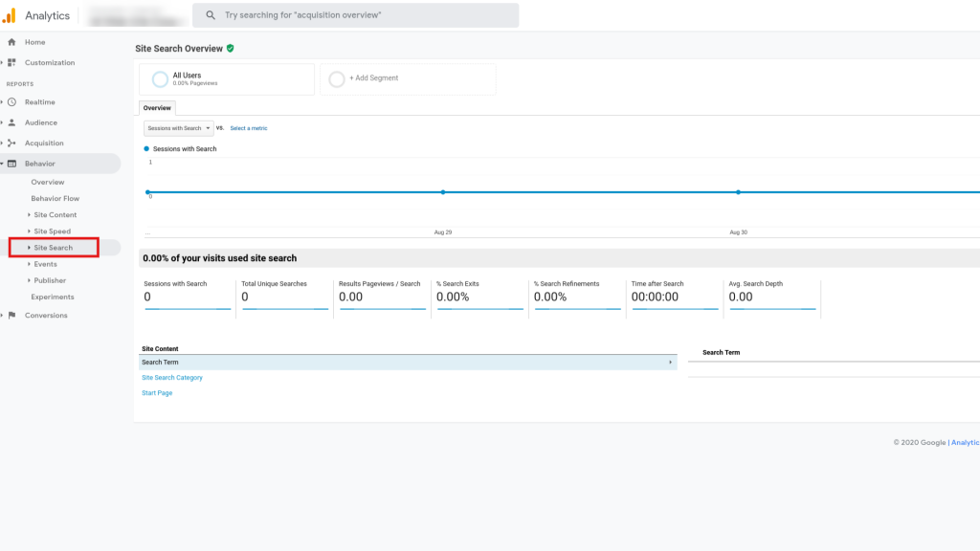Open the Site Search tree item
The width and height of the screenshot is (980, 551).
53,248
